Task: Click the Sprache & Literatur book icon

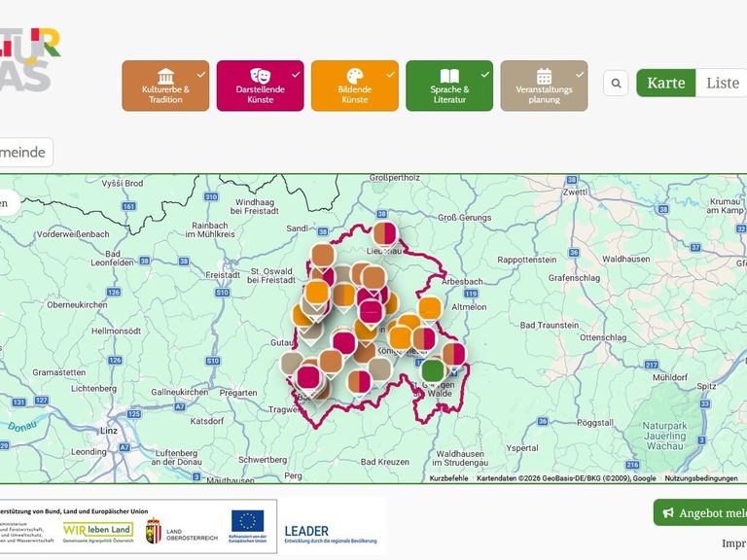Action: [x=449, y=76]
